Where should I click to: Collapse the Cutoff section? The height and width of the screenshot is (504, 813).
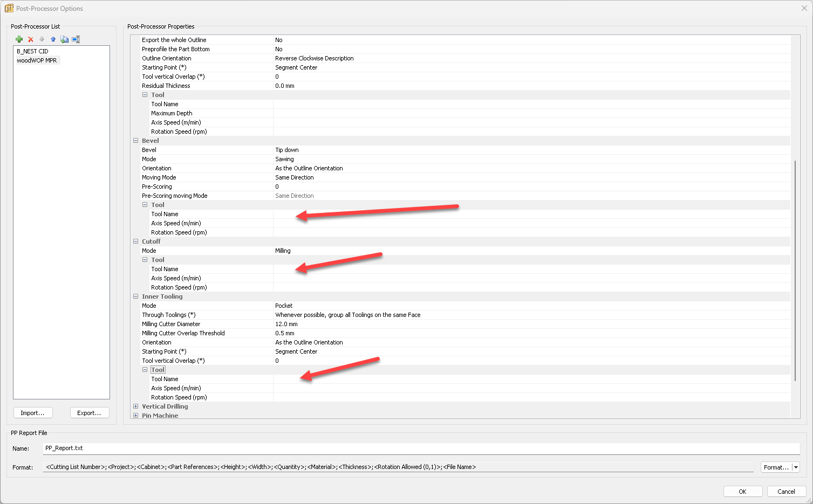click(136, 241)
